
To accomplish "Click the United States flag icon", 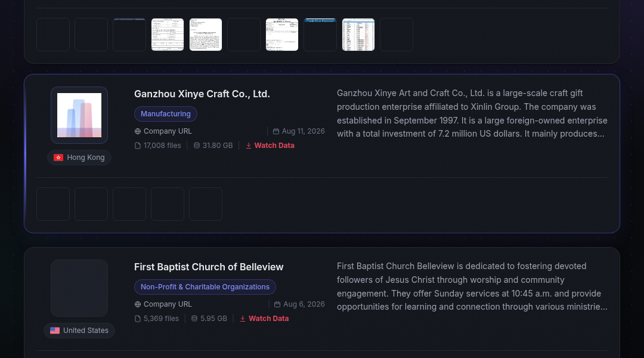I will tap(55, 331).
